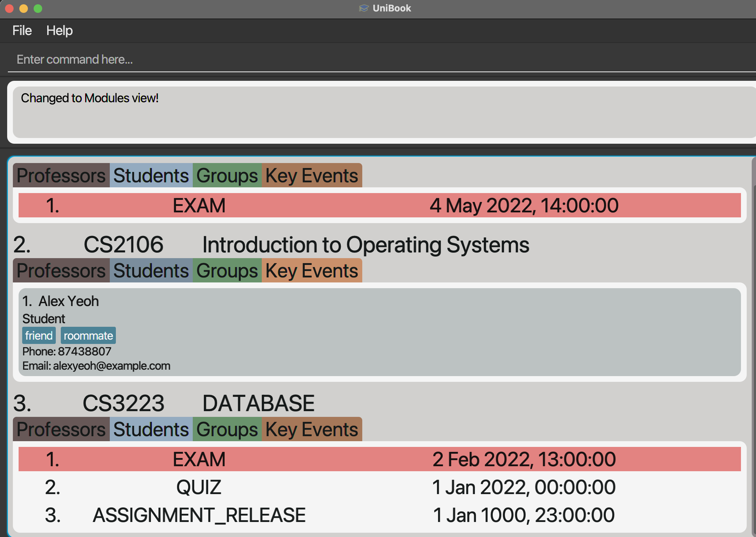Switch to Students tab of CS3223
Image resolution: width=756 pixels, height=537 pixels.
click(x=151, y=429)
